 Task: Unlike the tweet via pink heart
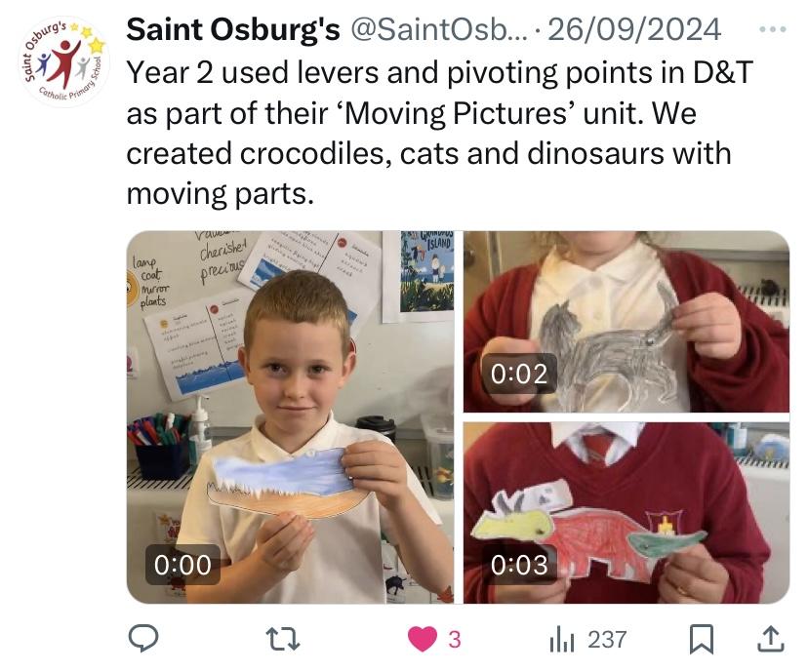coord(422,639)
